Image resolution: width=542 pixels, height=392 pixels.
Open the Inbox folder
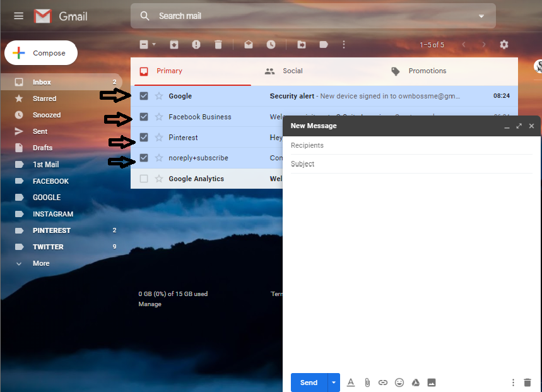point(62,82)
